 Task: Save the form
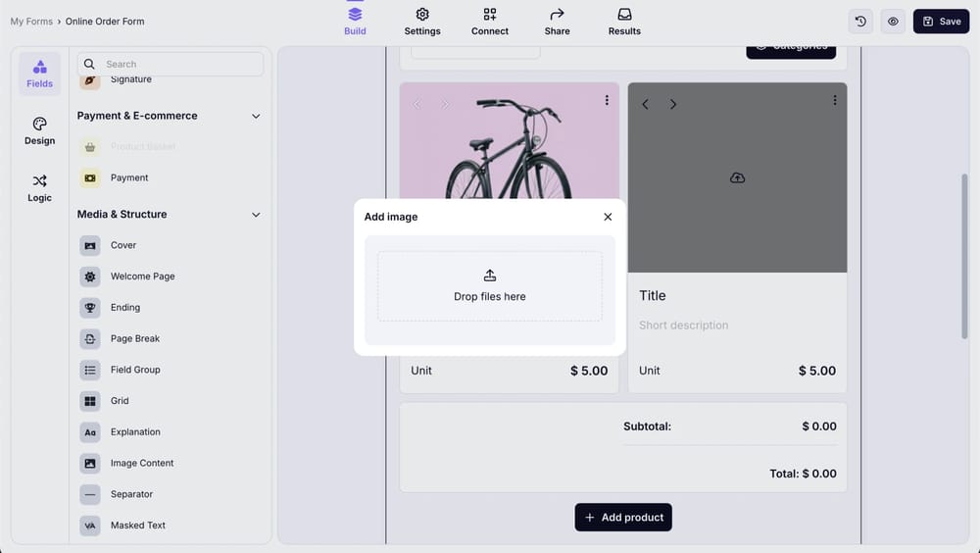pos(941,22)
